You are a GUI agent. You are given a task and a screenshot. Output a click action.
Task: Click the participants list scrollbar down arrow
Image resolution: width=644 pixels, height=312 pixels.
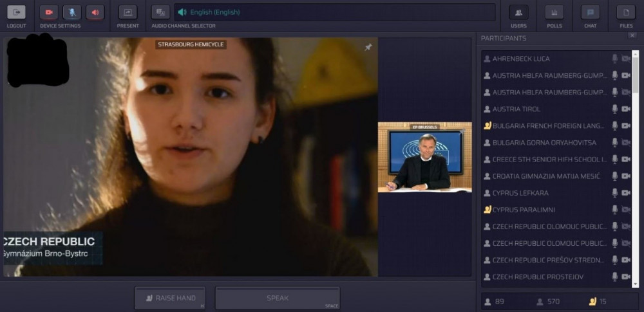[636, 283]
